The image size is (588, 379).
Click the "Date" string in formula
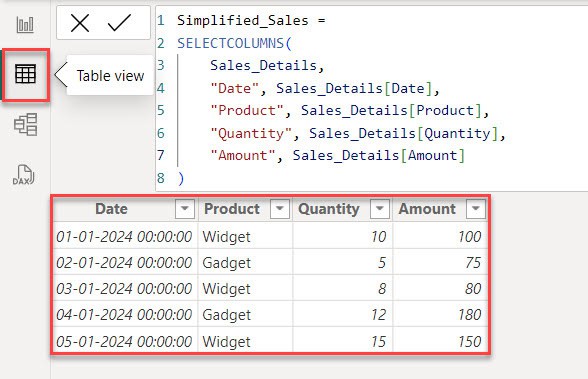[x=235, y=88]
